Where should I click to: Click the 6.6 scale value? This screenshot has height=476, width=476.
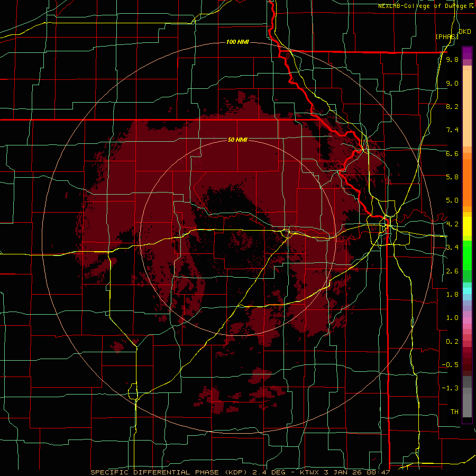point(452,153)
